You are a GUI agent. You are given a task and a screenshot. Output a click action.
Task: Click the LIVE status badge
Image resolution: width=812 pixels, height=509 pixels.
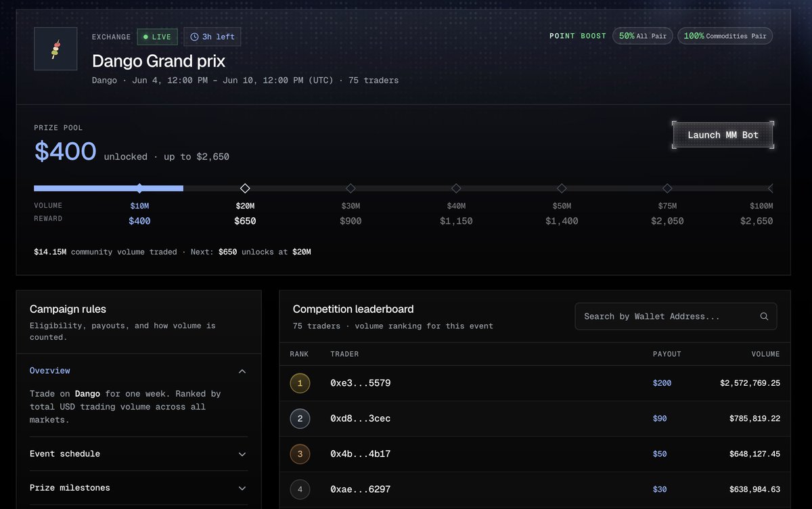[158, 37]
